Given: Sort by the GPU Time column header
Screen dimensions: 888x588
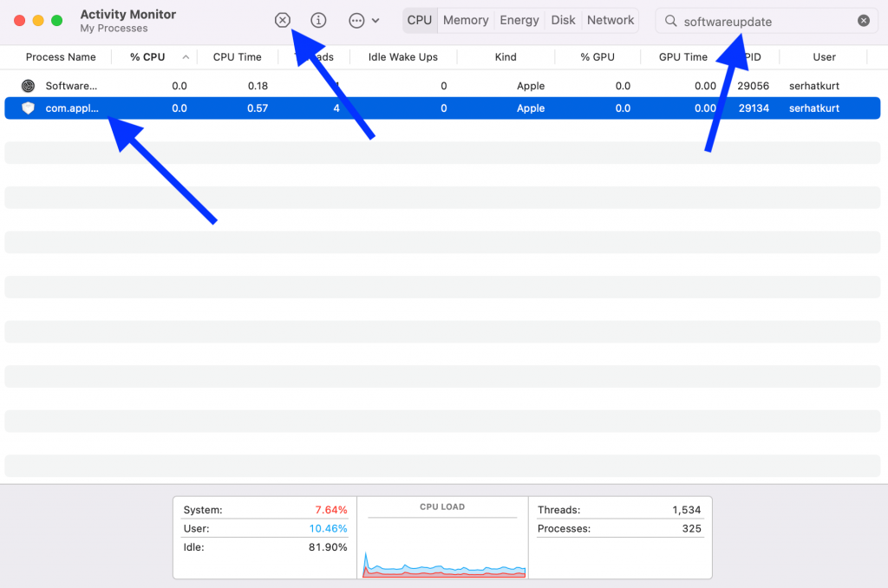Looking at the screenshot, I should coord(683,57).
